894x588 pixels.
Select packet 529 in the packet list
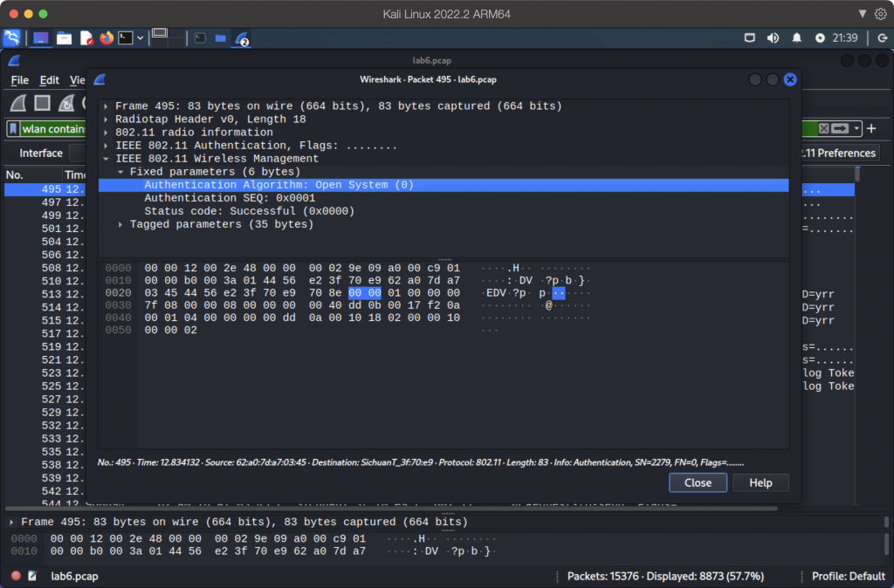tap(45, 413)
